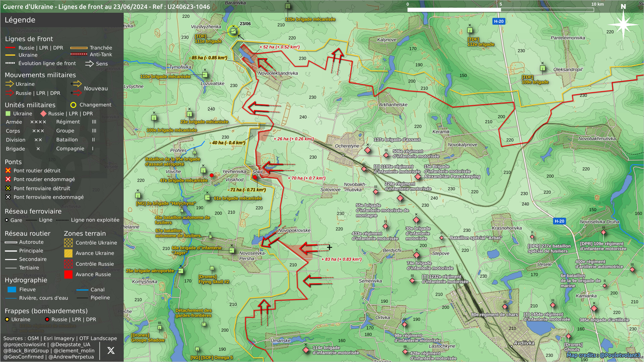
Task: Click the Ocheretyne town label
Action: click(347, 146)
